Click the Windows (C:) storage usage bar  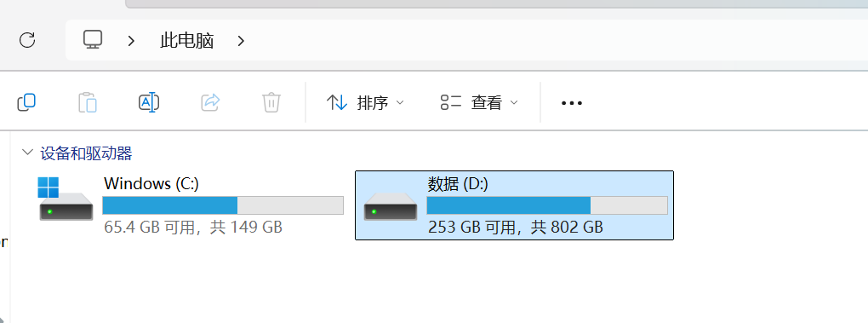(x=223, y=205)
